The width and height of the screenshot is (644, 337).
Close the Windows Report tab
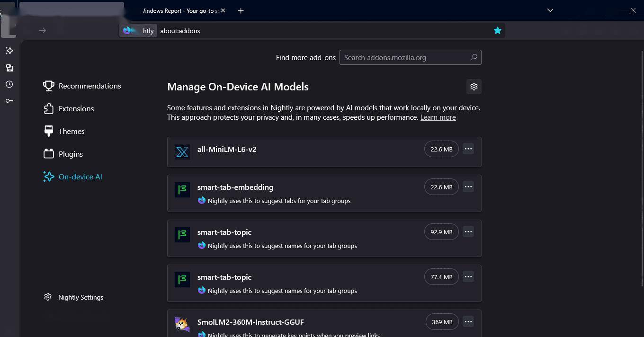pyautogui.click(x=223, y=10)
